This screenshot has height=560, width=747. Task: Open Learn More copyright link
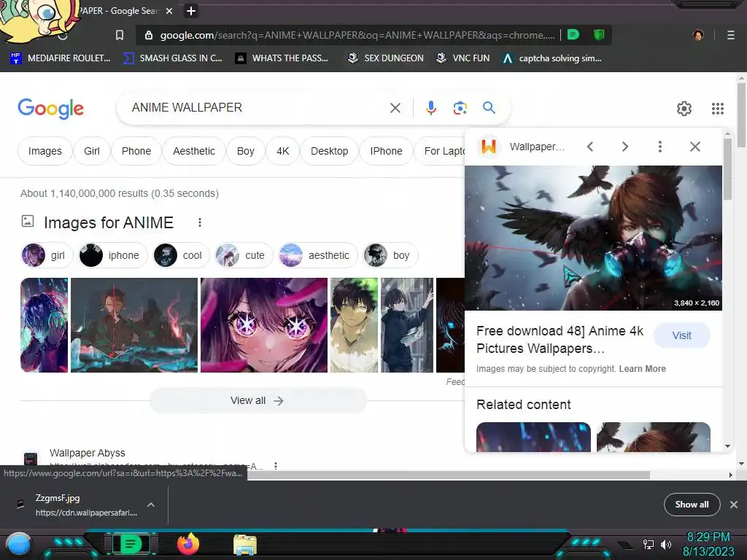[642, 369]
